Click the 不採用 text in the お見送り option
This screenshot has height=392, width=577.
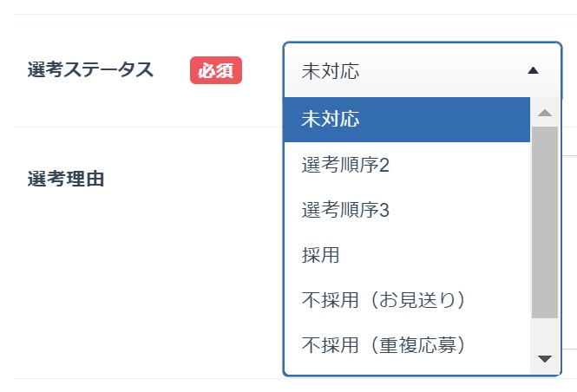coord(324,300)
